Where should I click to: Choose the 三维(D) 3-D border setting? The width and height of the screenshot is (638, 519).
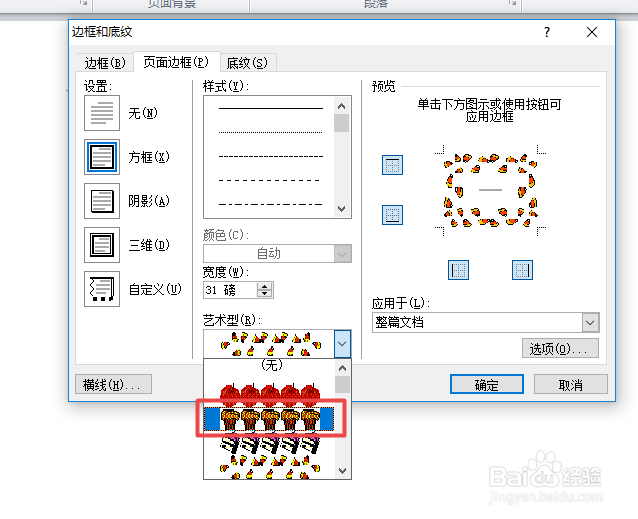102,245
